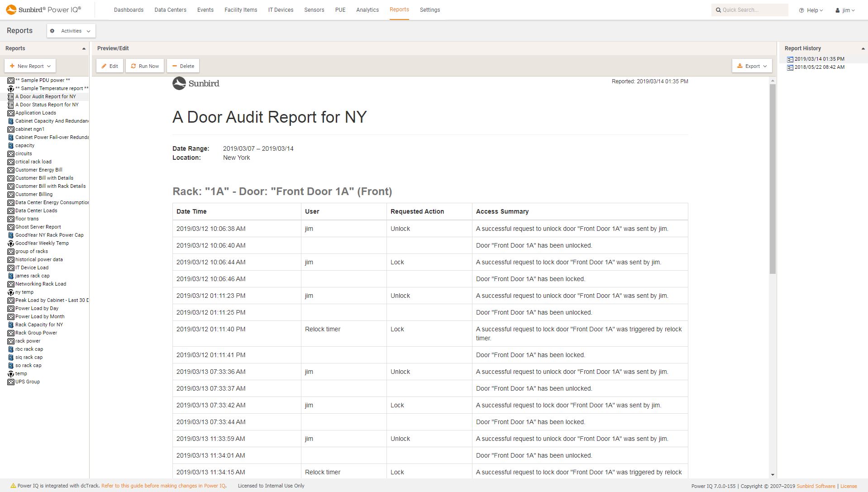The image size is (868, 492).
Task: Click the Quick Search magnifier icon
Action: 719,10
